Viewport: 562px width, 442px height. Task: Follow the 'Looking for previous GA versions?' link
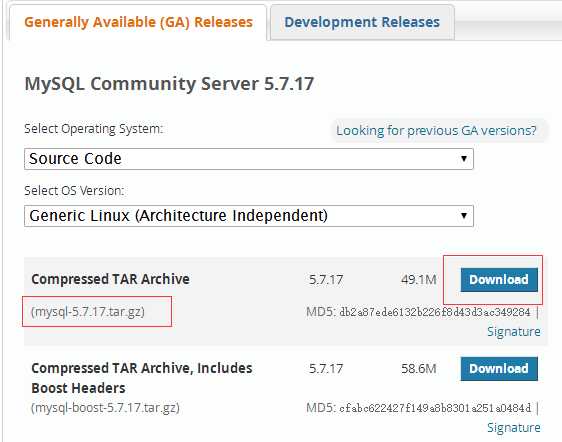click(x=436, y=130)
